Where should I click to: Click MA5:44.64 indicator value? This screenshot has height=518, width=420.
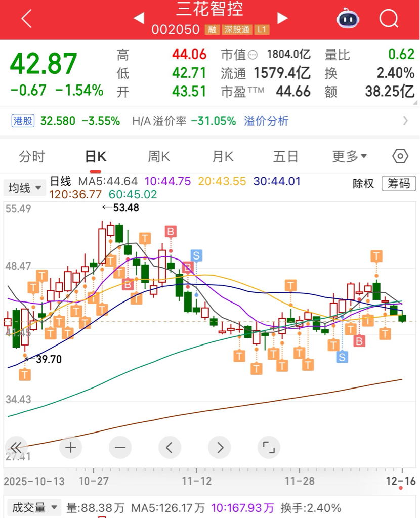pos(108,181)
